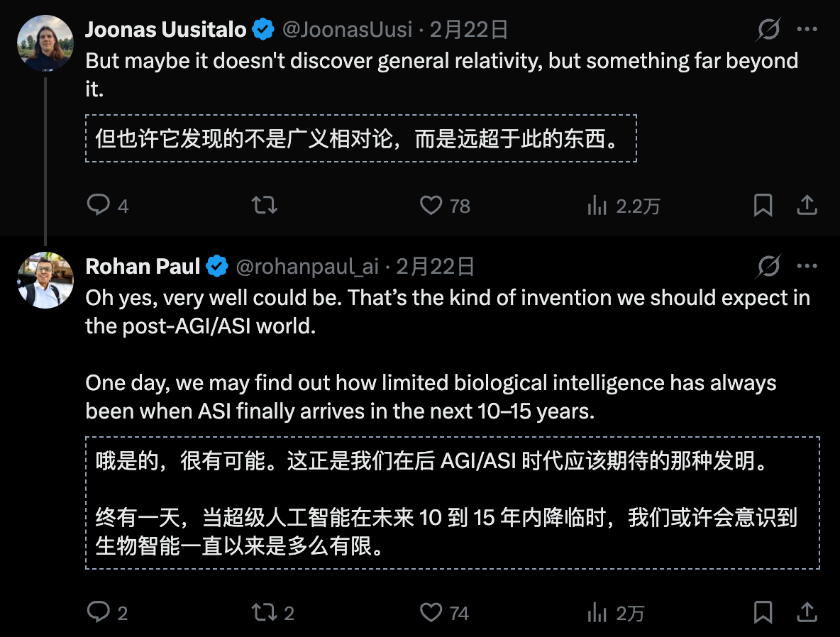Bookmark Joonas Uusitalo's tweet
This screenshot has width=840, height=637.
tap(763, 205)
